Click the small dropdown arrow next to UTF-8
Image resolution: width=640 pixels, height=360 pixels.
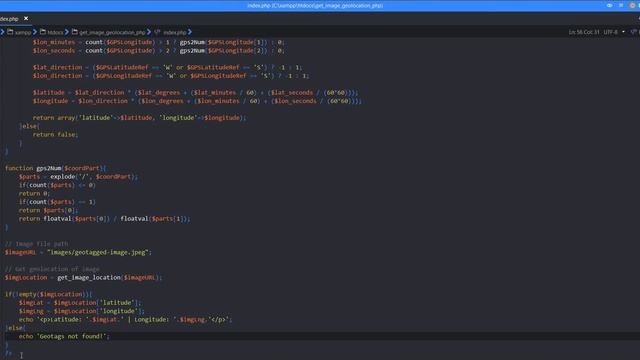623,32
